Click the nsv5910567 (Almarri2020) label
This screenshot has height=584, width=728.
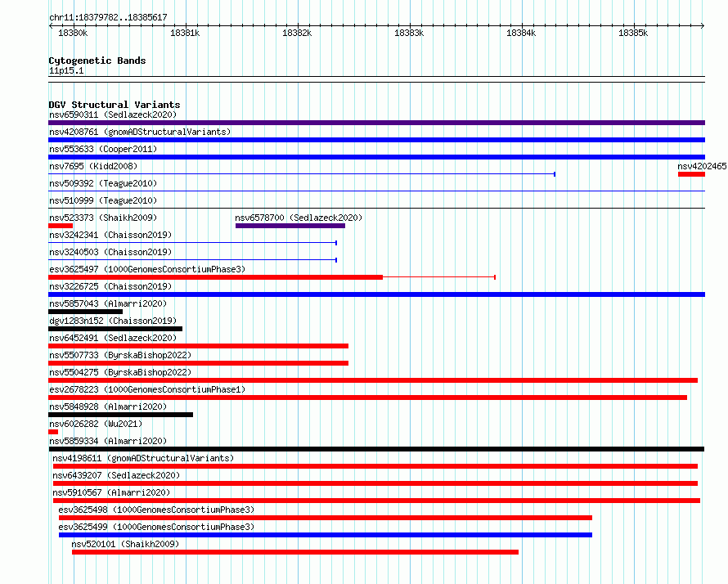tap(111, 492)
